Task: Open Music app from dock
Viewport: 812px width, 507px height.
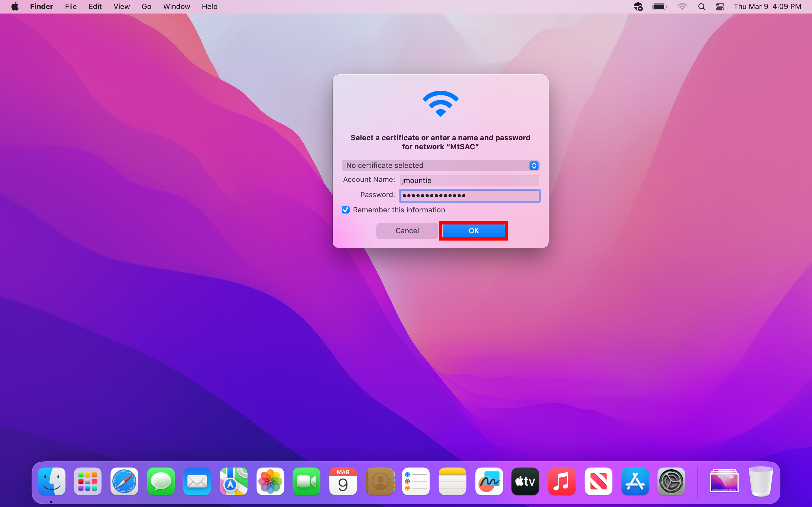Action: [x=561, y=481]
